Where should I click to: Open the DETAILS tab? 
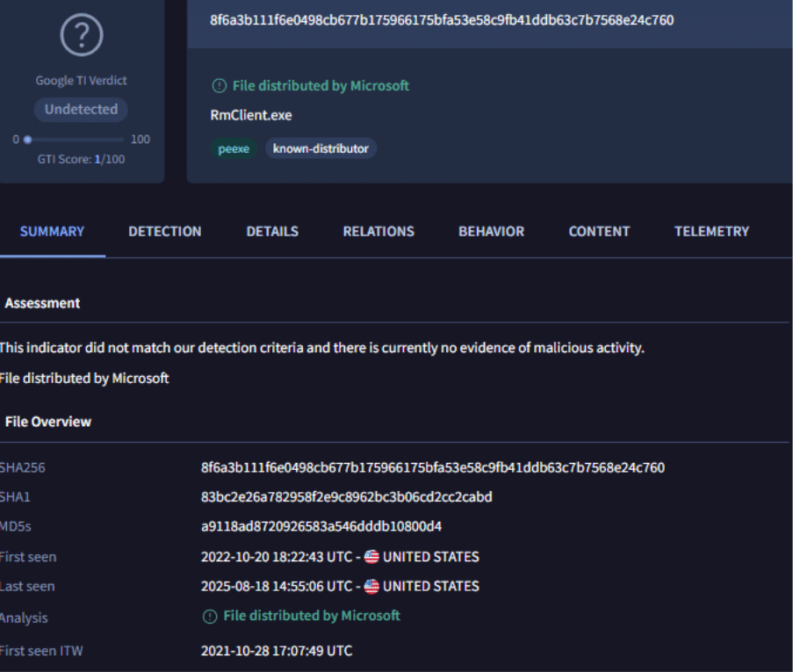[272, 232]
